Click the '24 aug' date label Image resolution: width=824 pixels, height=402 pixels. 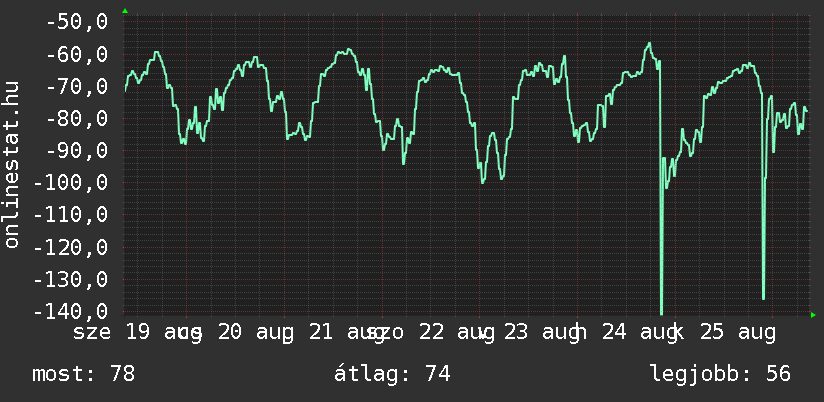641,333
